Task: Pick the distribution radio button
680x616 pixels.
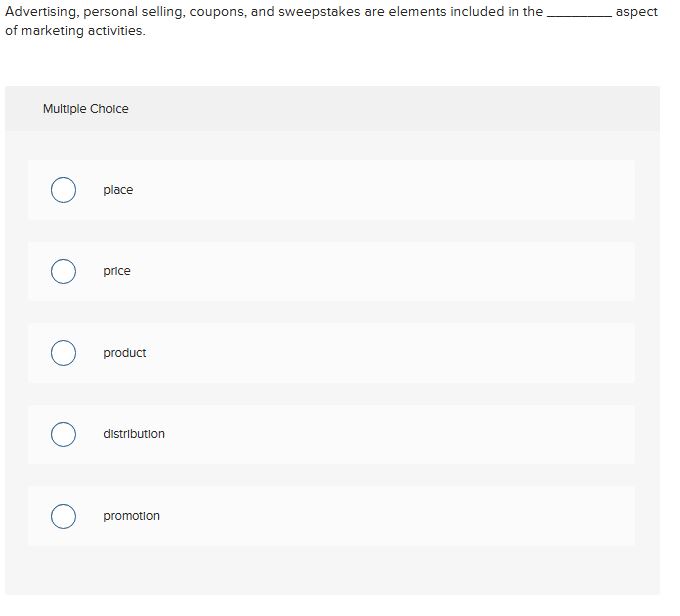Action: tap(64, 434)
